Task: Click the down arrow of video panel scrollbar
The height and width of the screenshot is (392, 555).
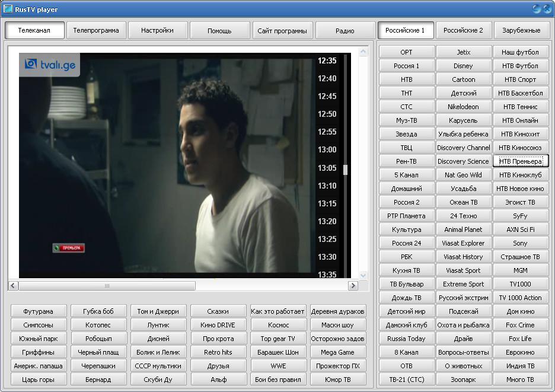Action: (x=363, y=276)
